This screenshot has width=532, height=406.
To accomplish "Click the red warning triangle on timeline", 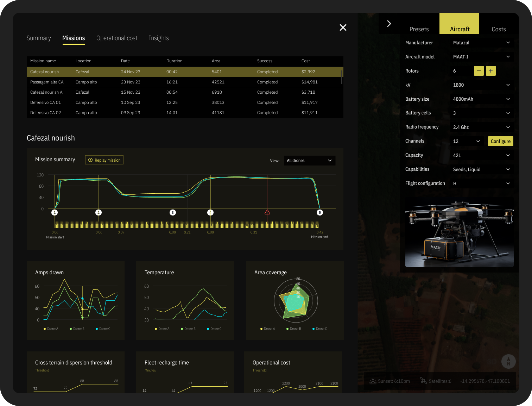I will click(x=267, y=212).
